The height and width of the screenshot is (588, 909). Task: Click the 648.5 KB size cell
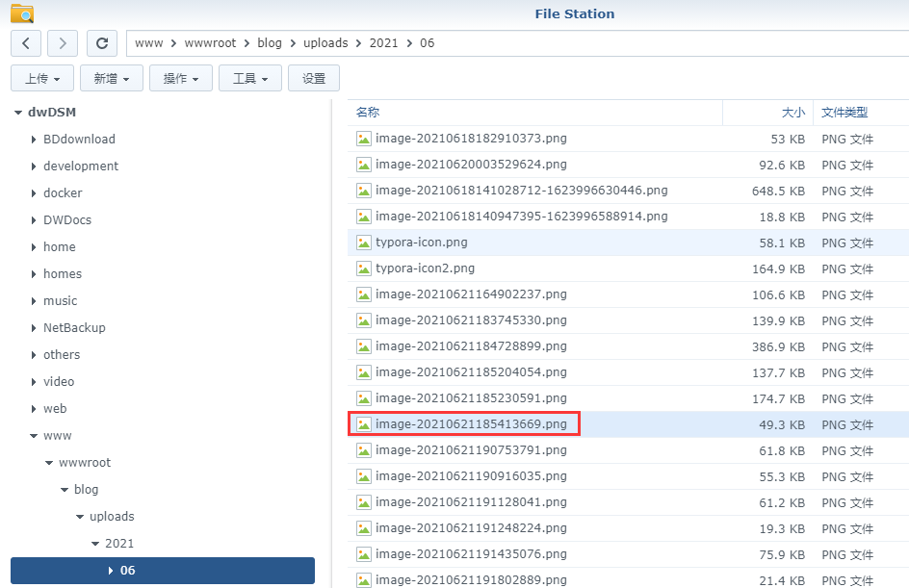[x=779, y=192]
